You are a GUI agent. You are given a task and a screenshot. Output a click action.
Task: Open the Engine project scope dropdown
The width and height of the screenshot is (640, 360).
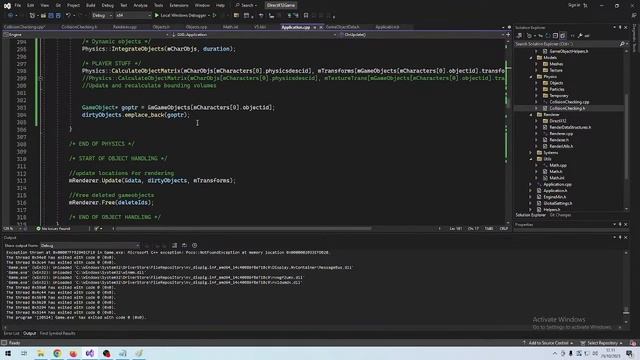point(87,35)
